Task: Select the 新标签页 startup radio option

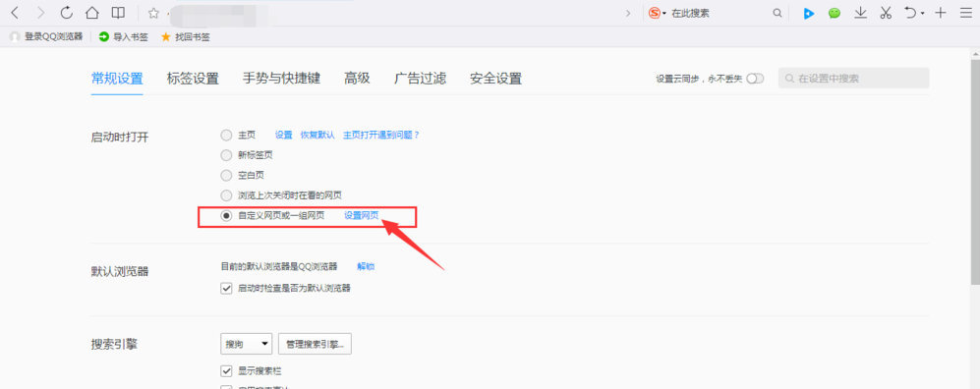Action: (x=226, y=155)
